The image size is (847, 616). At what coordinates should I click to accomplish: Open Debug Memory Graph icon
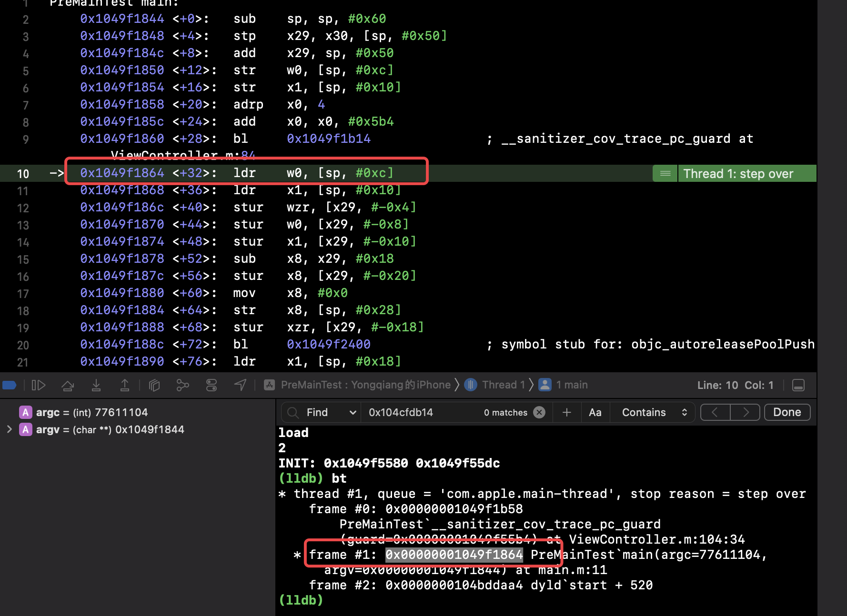[182, 385]
